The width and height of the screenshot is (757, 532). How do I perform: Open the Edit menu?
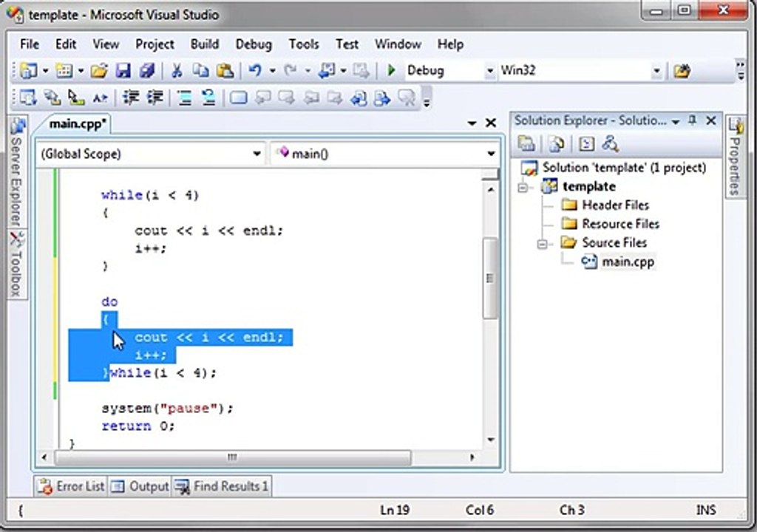(66, 44)
